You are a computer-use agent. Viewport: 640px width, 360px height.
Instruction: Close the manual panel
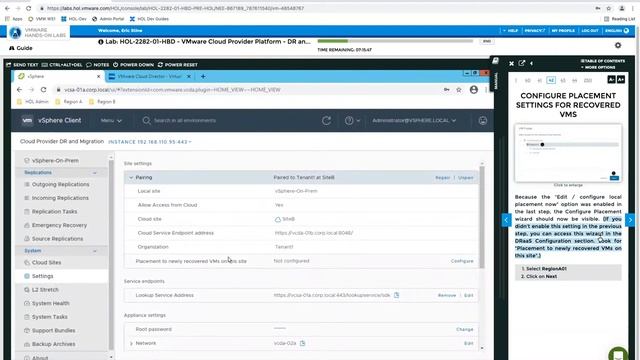(x=511, y=63)
